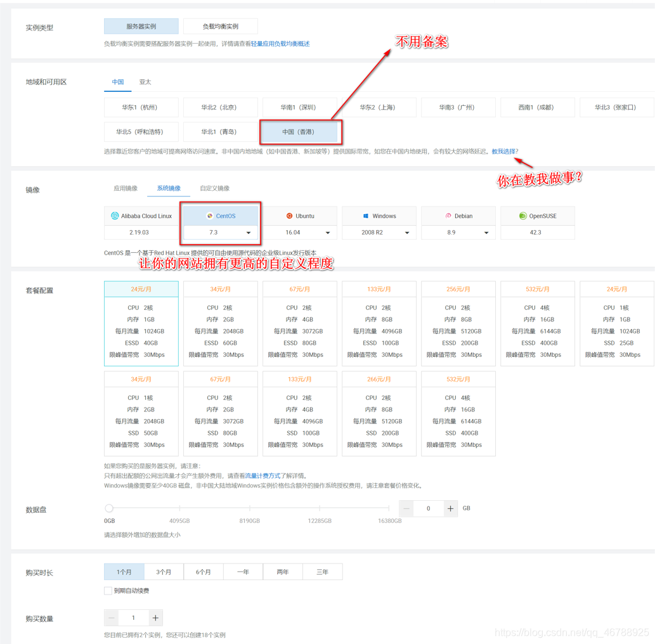Select region 华南3（广州）
The height and width of the screenshot is (644, 655).
(x=458, y=107)
